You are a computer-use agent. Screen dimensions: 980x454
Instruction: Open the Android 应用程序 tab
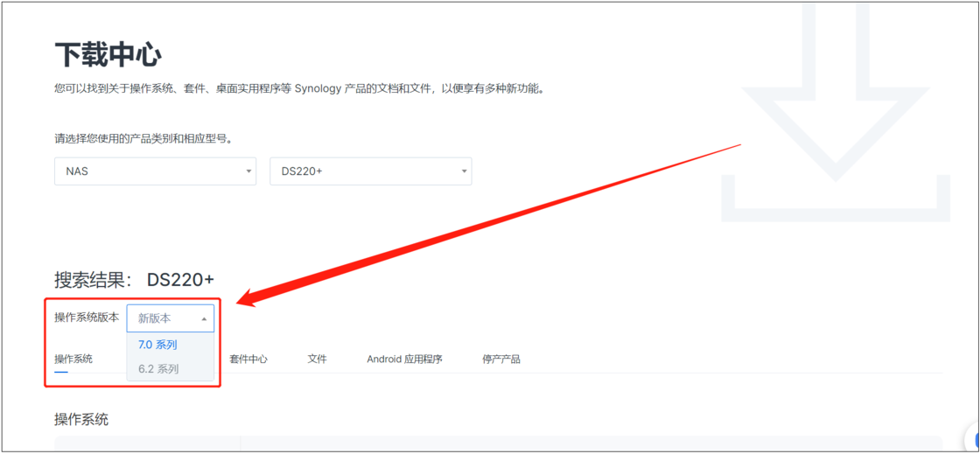click(x=404, y=359)
